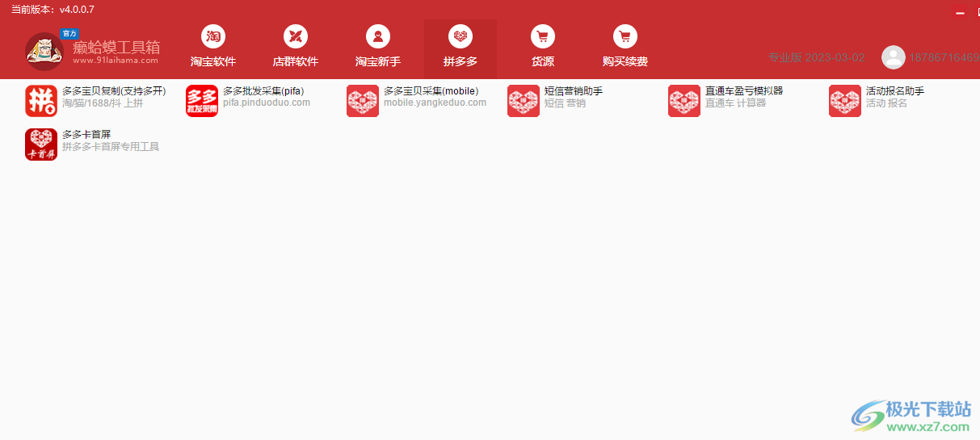Open the 淘宝软件 tab icon

coord(213,36)
